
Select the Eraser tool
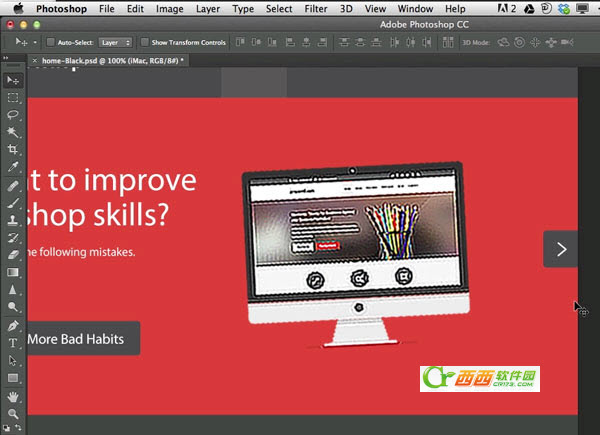(x=13, y=255)
